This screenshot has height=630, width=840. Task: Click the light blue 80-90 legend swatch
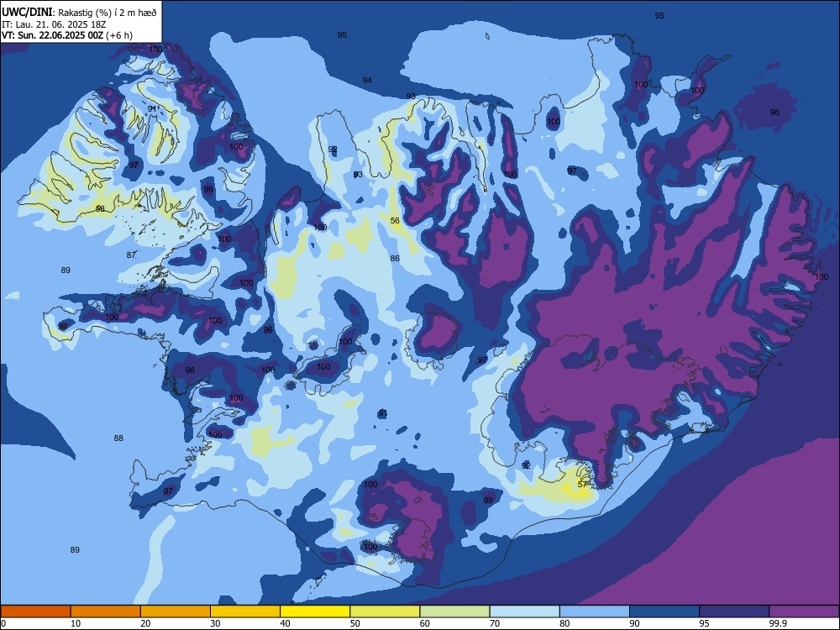click(x=595, y=612)
